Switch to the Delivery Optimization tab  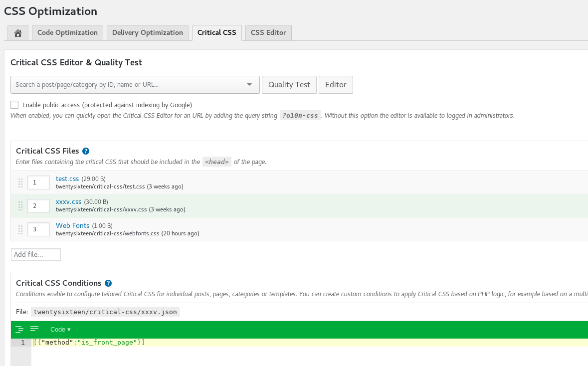coord(147,32)
